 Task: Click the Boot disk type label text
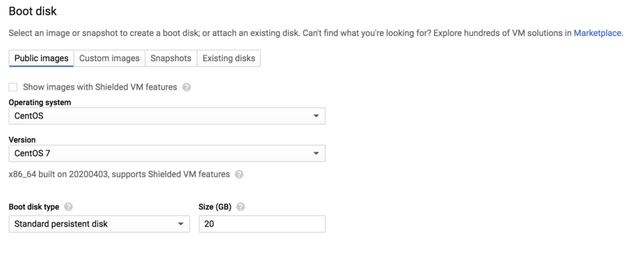click(34, 206)
